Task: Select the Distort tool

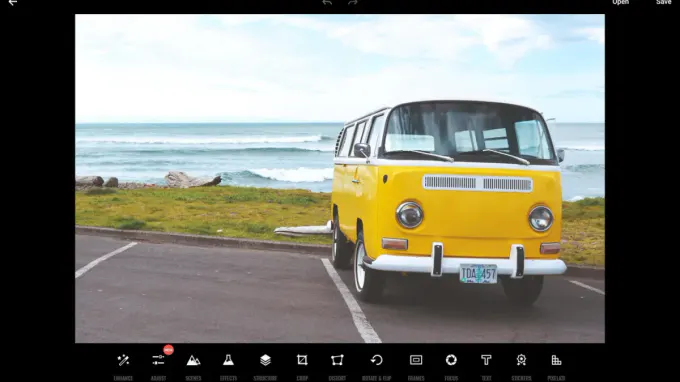Action: (x=337, y=360)
